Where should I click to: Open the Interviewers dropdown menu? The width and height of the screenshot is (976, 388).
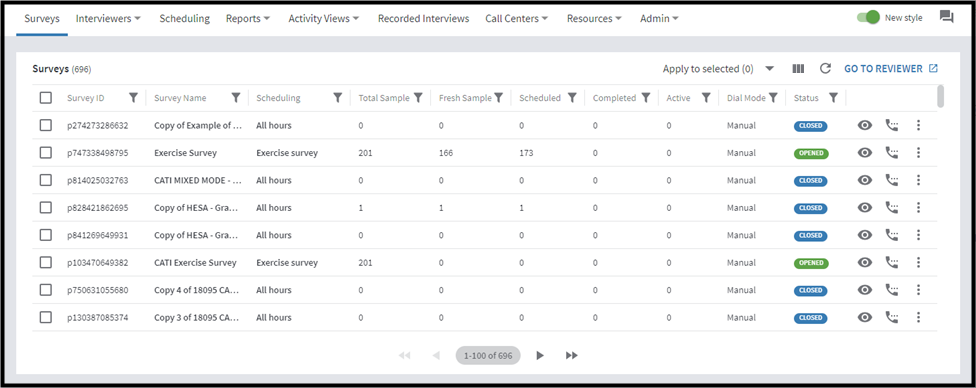(x=108, y=19)
